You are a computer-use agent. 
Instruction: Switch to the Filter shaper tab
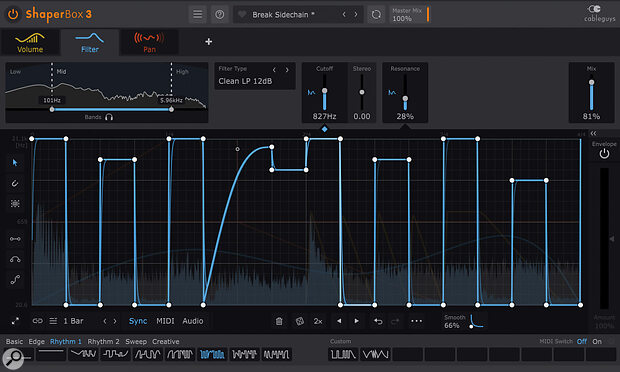click(x=90, y=42)
